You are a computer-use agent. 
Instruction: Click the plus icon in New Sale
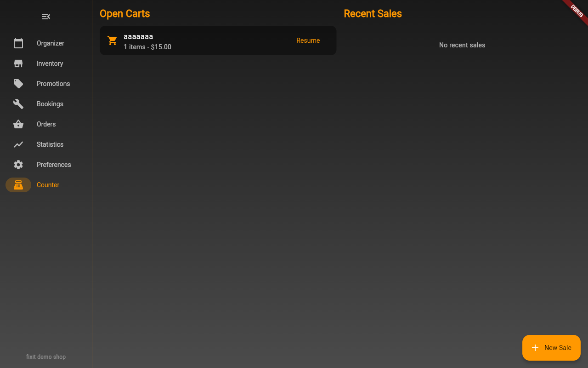(535, 348)
